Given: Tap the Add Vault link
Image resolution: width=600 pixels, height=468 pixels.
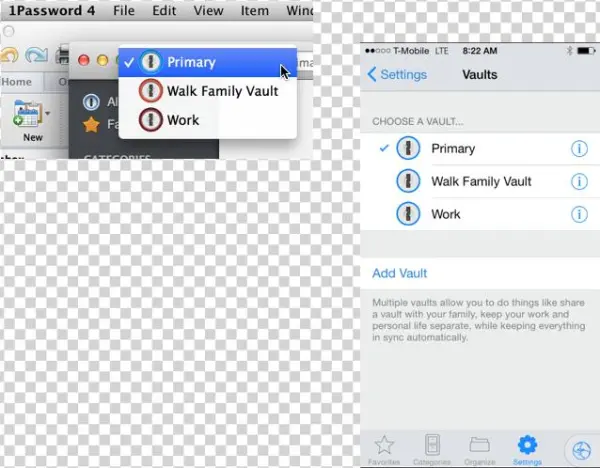Looking at the screenshot, I should coord(400,273).
